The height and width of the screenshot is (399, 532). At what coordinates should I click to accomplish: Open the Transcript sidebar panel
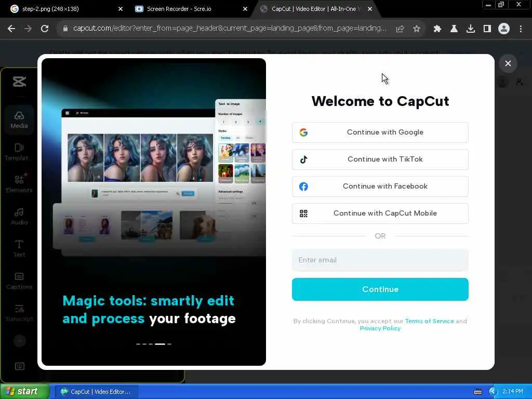coord(19,313)
